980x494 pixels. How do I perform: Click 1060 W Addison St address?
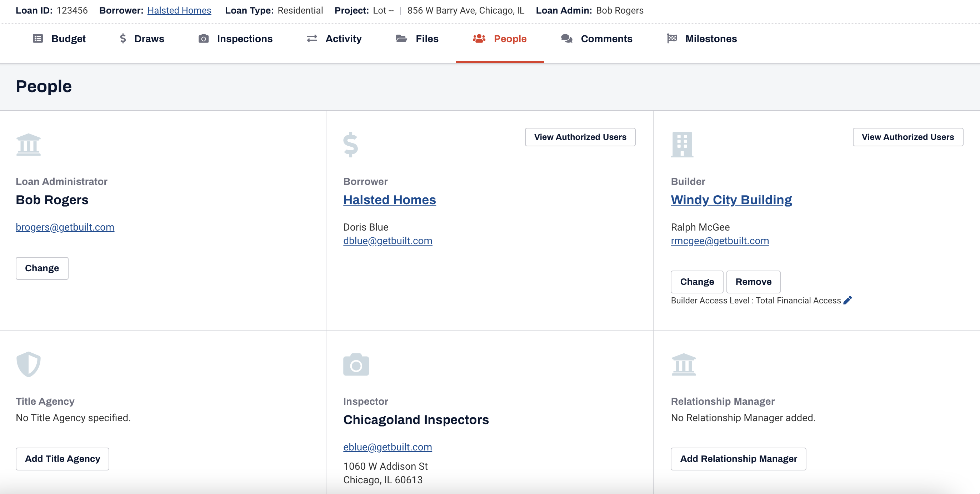tap(385, 466)
